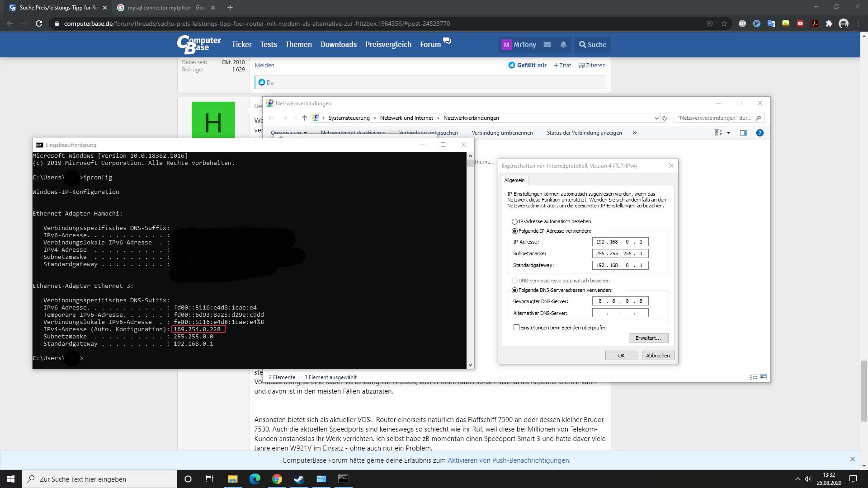Image resolution: width=868 pixels, height=488 pixels.
Task: Open the Suche search button on ComputerBase
Action: (593, 44)
